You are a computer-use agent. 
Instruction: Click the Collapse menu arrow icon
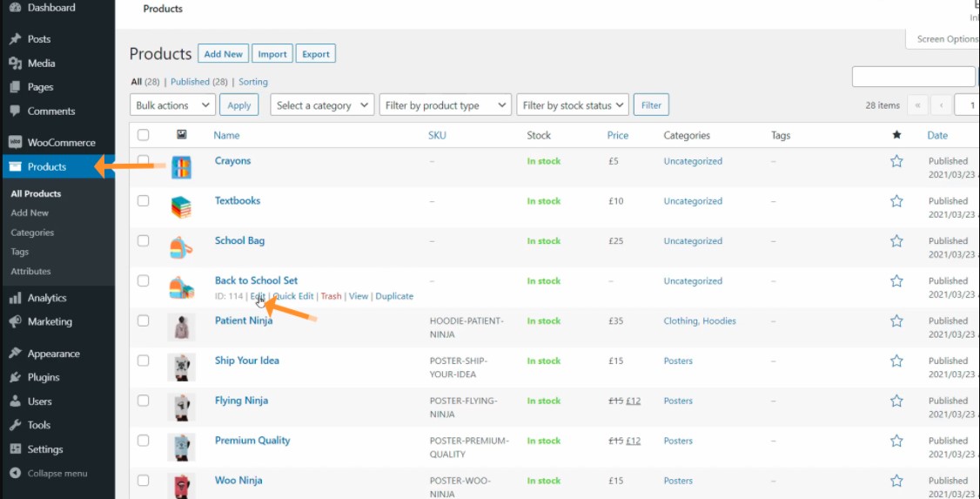click(x=15, y=474)
